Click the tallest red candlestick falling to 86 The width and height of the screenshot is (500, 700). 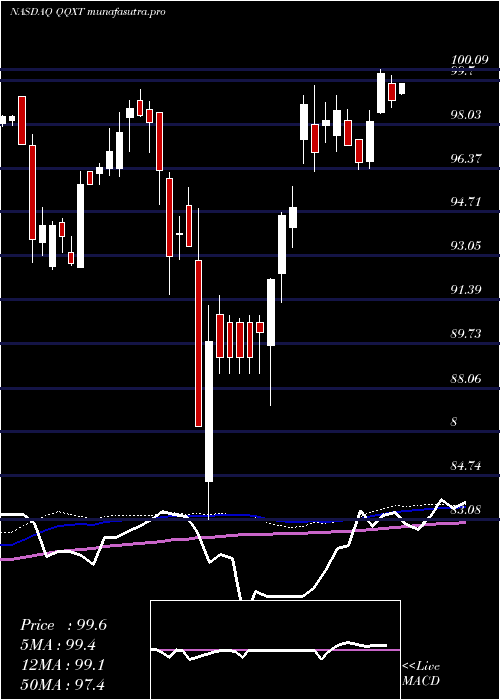[199, 343]
